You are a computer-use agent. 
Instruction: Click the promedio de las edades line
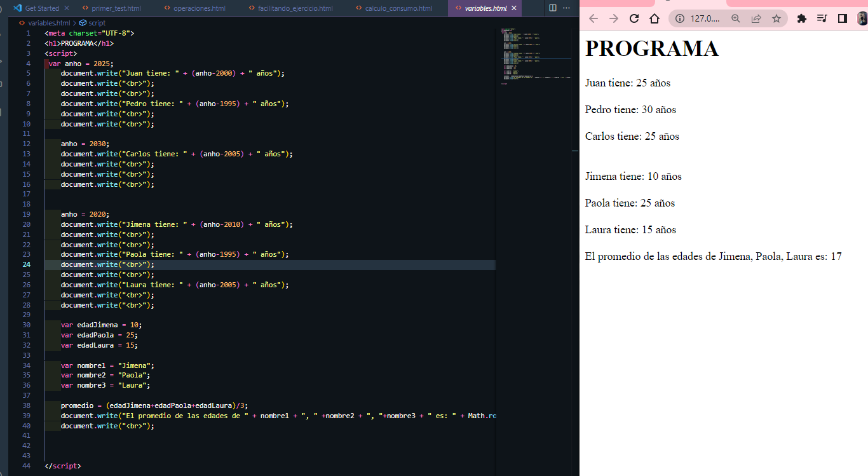[714, 256]
